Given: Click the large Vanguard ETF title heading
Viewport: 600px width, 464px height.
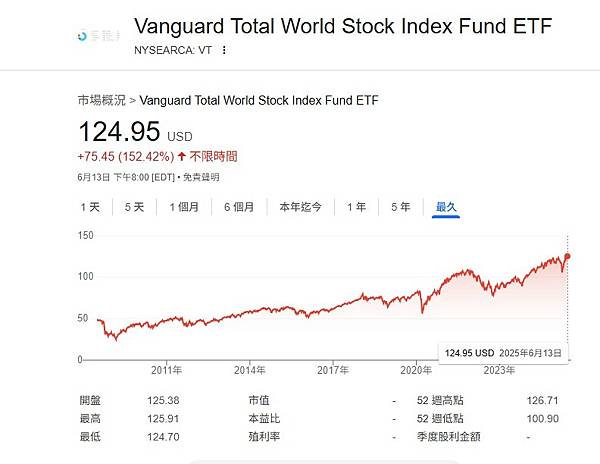Looking at the screenshot, I should (342, 26).
